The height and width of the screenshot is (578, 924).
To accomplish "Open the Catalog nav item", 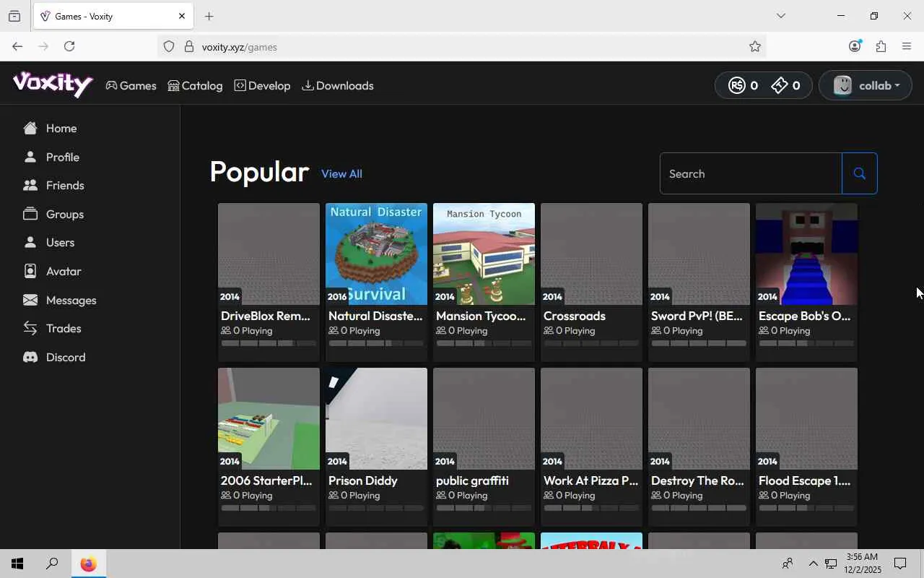I will 195,86.
